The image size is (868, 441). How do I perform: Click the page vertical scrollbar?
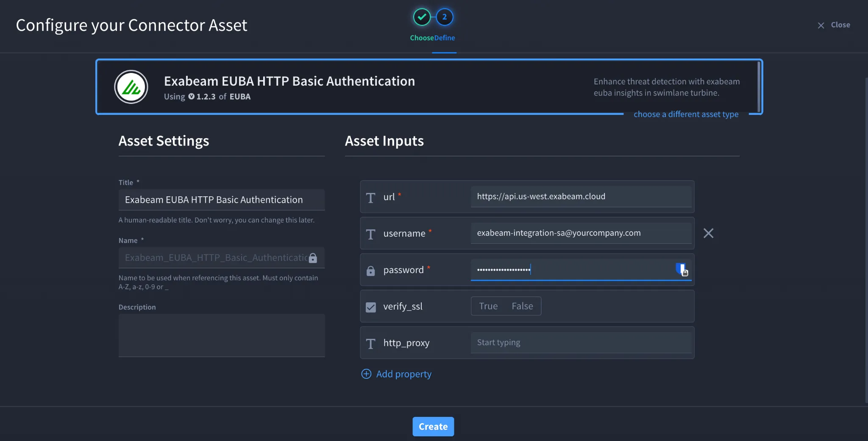click(866, 240)
